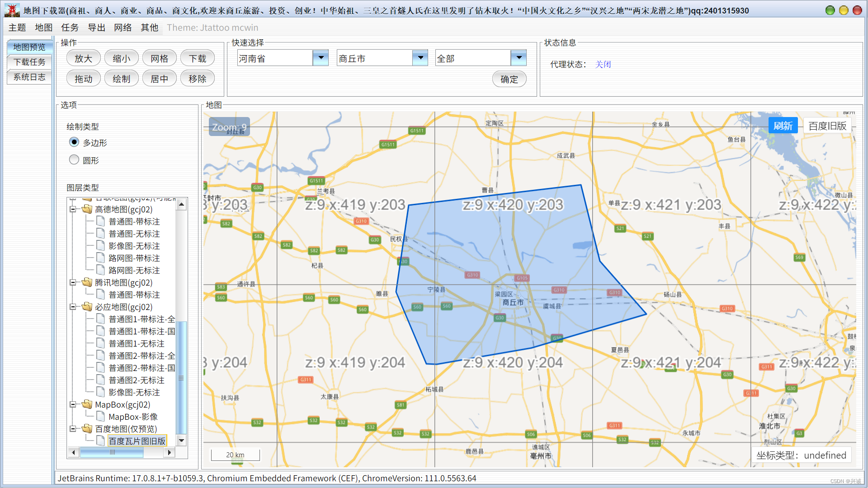Click the app logo icon in title bar

(x=12, y=10)
